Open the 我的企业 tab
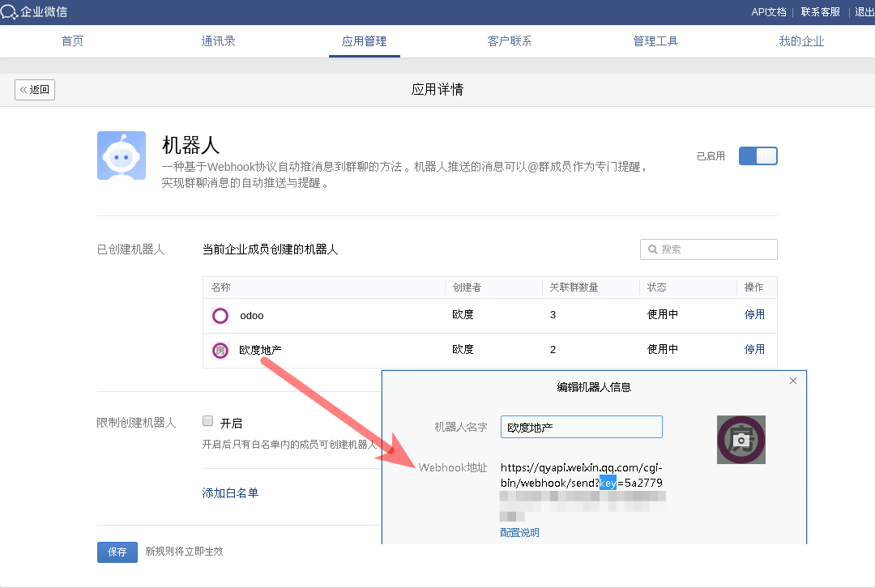 tap(801, 41)
